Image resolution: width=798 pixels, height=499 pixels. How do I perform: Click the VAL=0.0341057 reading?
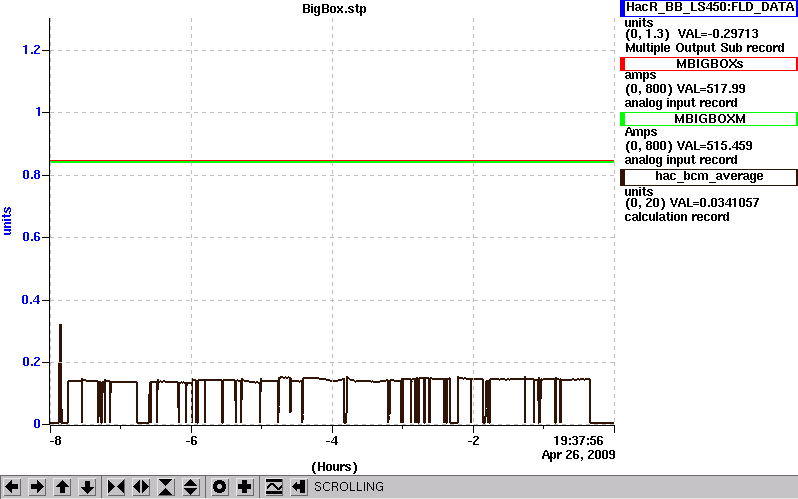coord(715,203)
